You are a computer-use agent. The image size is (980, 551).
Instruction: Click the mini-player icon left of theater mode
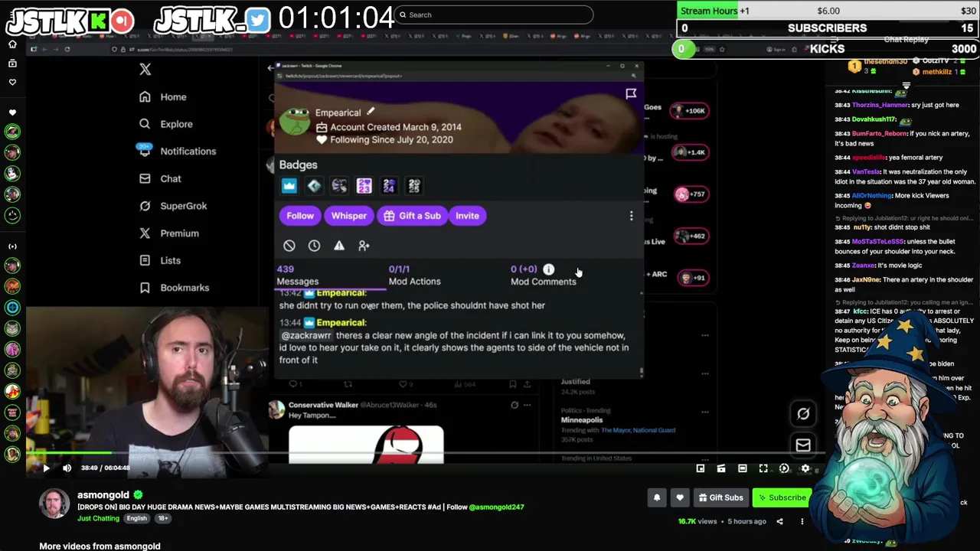pos(720,468)
